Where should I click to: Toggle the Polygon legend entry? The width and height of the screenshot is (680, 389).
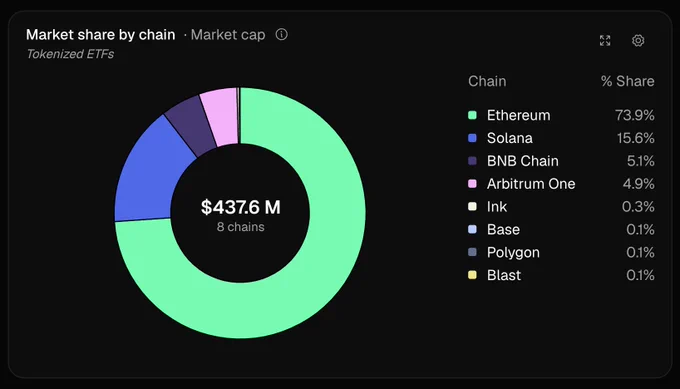point(561,252)
